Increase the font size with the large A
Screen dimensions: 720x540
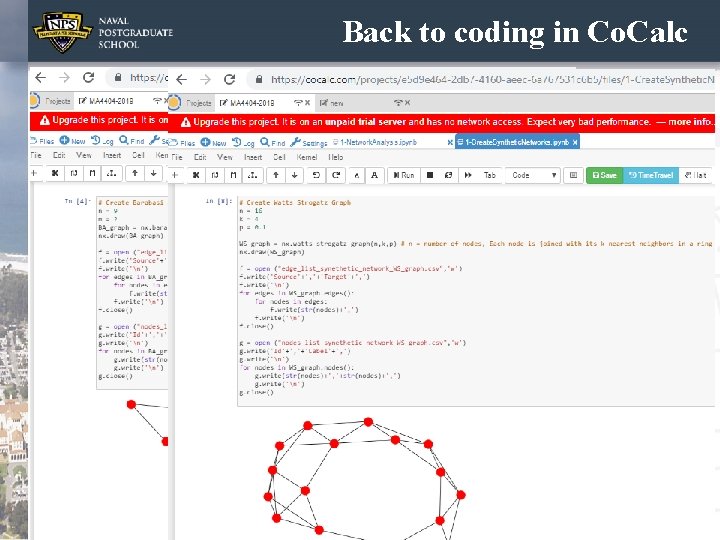375,175
